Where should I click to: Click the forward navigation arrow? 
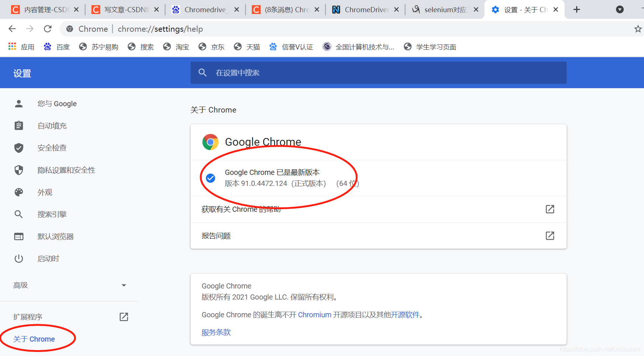pos(30,29)
